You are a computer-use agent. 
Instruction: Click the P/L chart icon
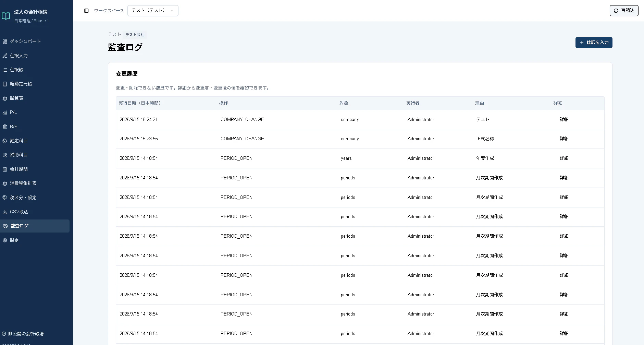click(x=5, y=112)
